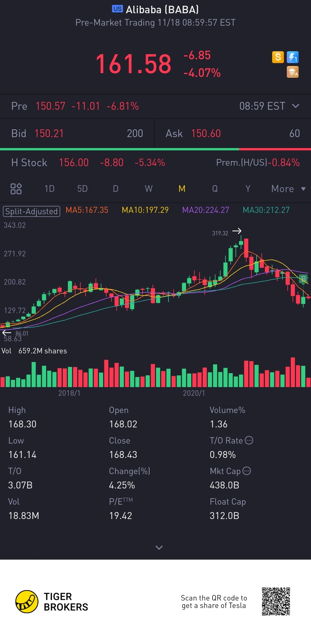311x644 pixels.
Task: Tap the Scan the QR code text
Action: point(214,602)
